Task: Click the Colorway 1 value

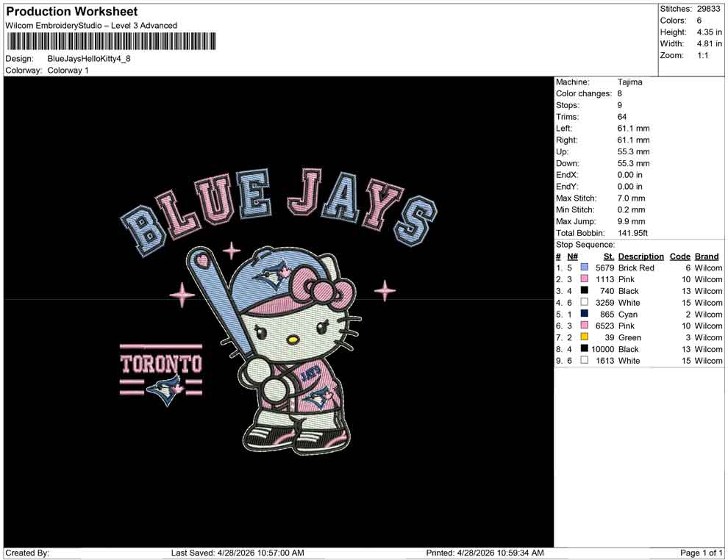Action: click(68, 71)
